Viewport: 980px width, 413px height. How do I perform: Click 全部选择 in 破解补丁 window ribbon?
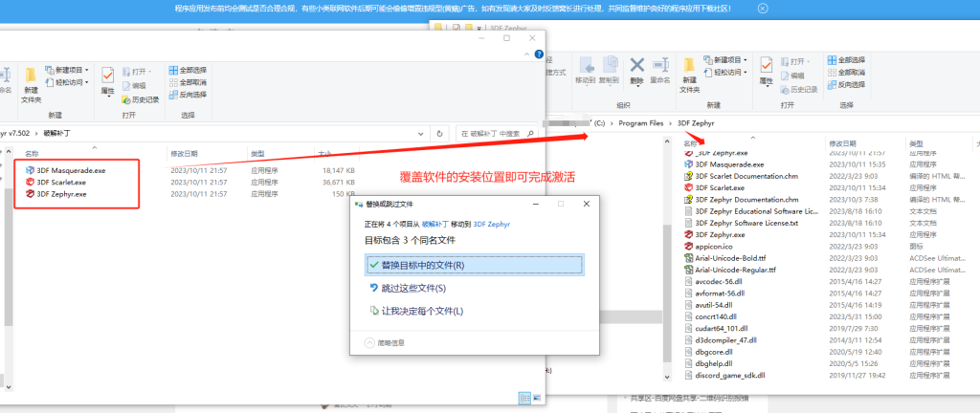[188, 70]
